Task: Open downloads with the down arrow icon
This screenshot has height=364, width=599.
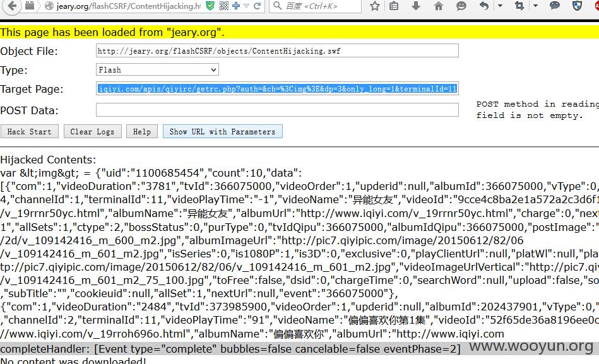Action: coord(416,6)
